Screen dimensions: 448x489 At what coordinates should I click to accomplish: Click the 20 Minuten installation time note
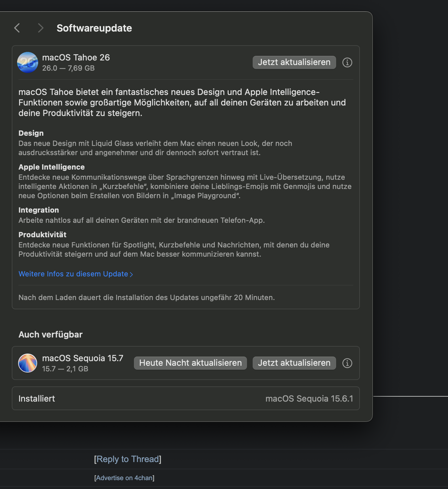pos(147,297)
